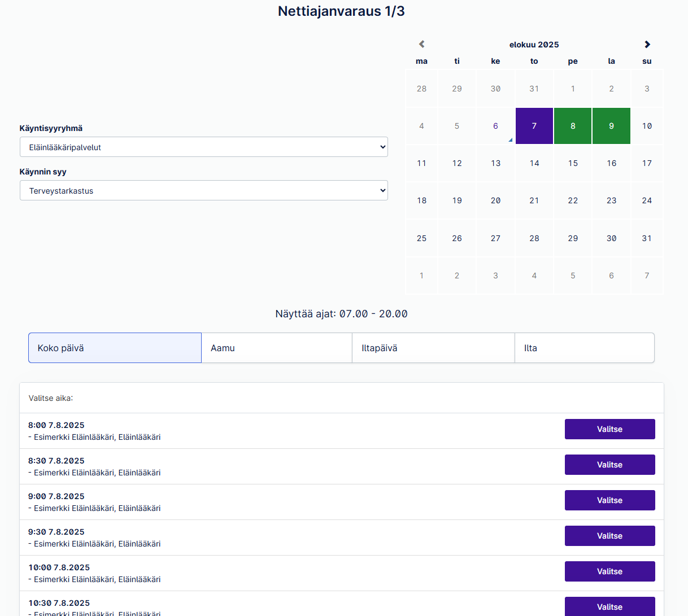The image size is (688, 616).
Task: Choose the 8:00 appointment with Valitse
Action: tap(610, 429)
